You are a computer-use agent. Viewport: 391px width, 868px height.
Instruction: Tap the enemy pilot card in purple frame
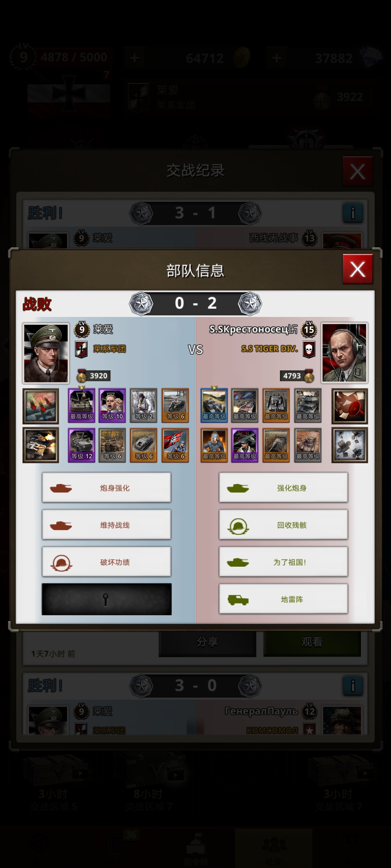pyautogui.click(x=245, y=445)
